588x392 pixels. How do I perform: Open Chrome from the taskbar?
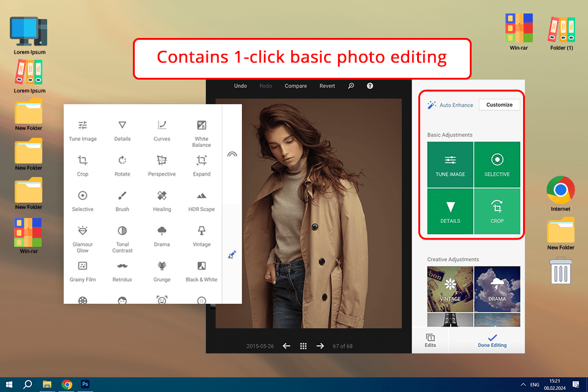click(67, 384)
